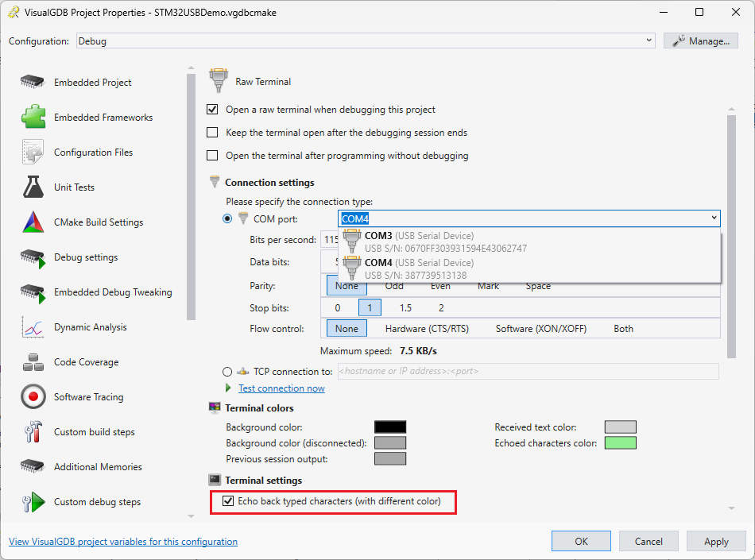The width and height of the screenshot is (755, 560).
Task: Go to Additional Memories section
Action: (98, 467)
